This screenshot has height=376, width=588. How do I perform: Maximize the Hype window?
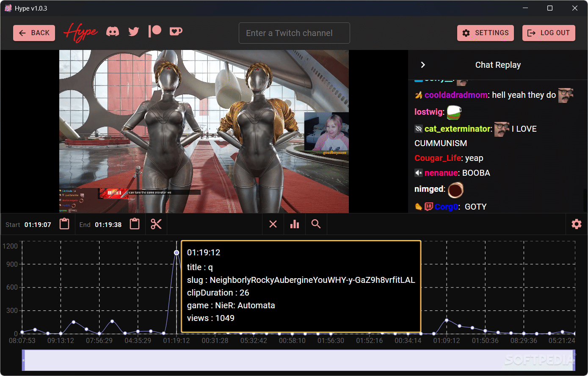point(549,8)
